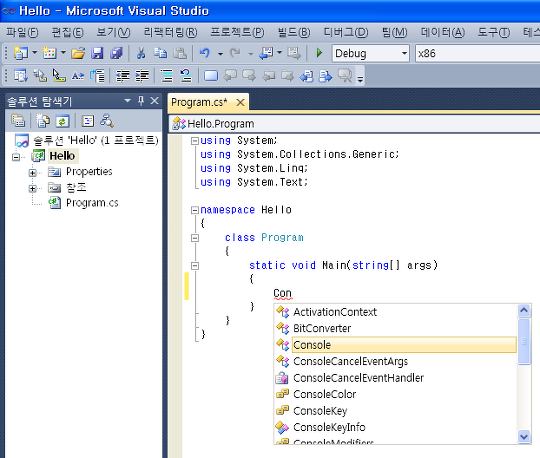
Task: Close the Solution Explorer panel
Action: [x=155, y=101]
